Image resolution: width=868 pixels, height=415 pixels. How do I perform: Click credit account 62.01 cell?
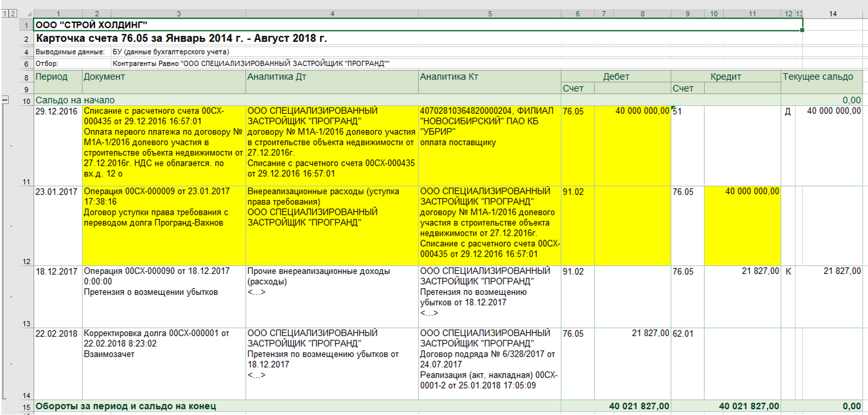687,364
